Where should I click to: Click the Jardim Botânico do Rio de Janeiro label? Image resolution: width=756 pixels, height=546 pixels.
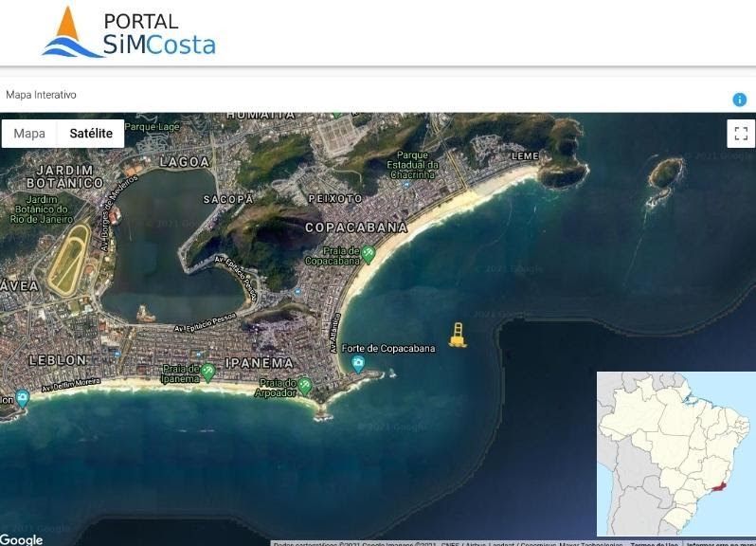42,209
